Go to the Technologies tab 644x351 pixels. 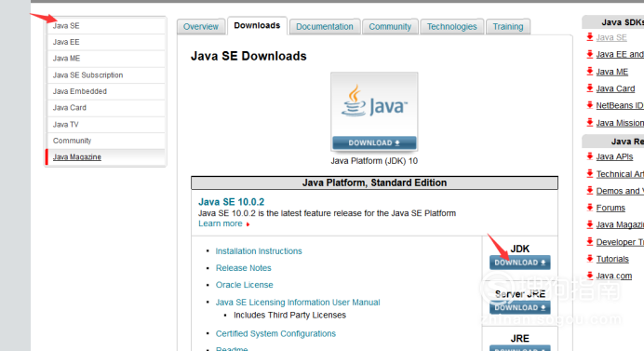pyautogui.click(x=451, y=27)
